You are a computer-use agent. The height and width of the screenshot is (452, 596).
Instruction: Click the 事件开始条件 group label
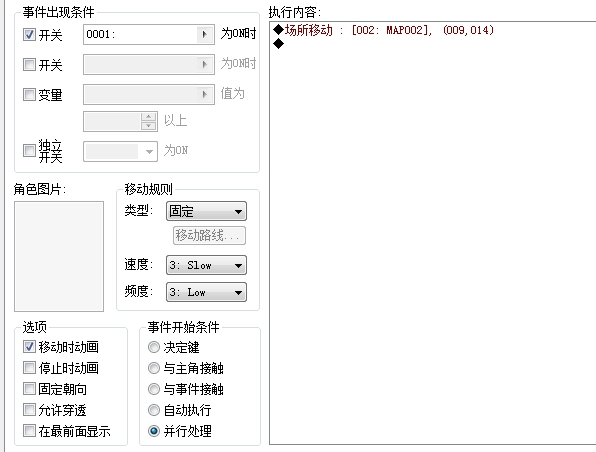tap(184, 327)
